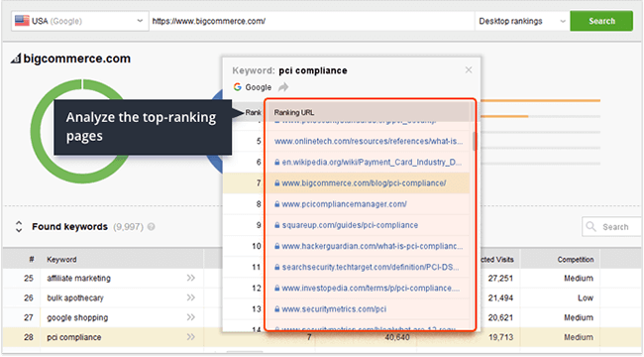Open the searchsecurity.techtarget.com link

coord(371,267)
